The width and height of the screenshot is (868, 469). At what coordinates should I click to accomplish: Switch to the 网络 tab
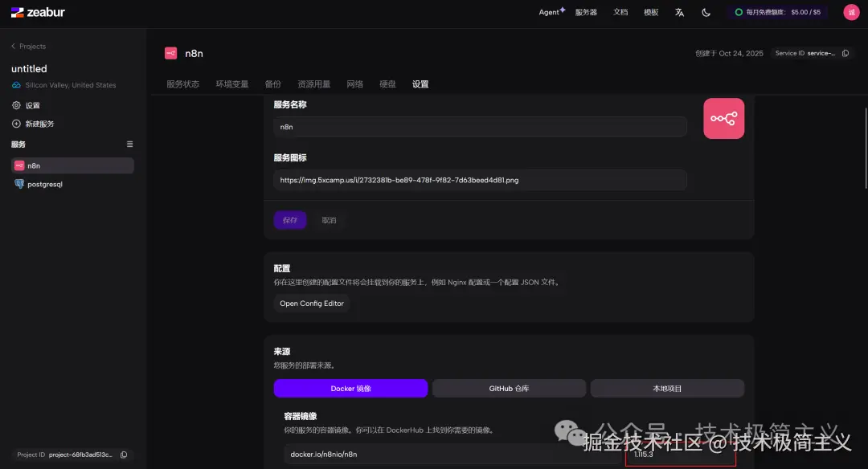pyautogui.click(x=354, y=84)
